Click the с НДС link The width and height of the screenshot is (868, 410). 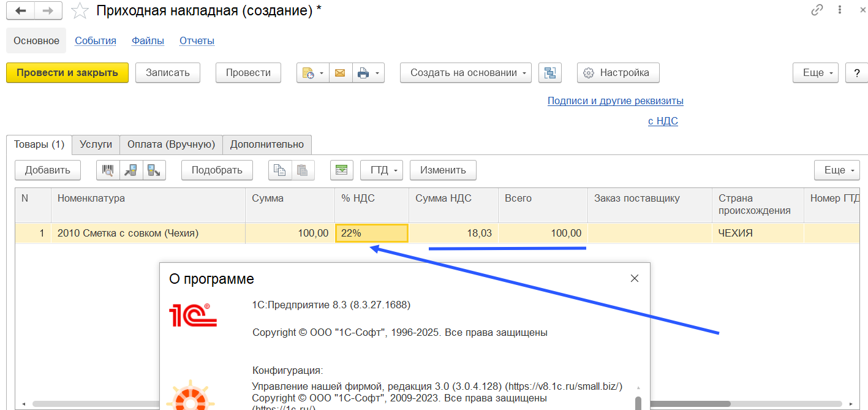coord(663,121)
